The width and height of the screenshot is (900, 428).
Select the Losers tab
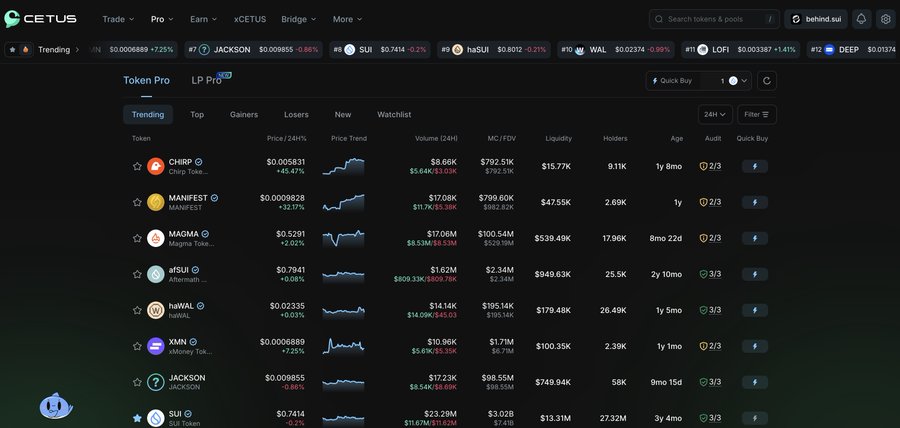click(x=296, y=115)
